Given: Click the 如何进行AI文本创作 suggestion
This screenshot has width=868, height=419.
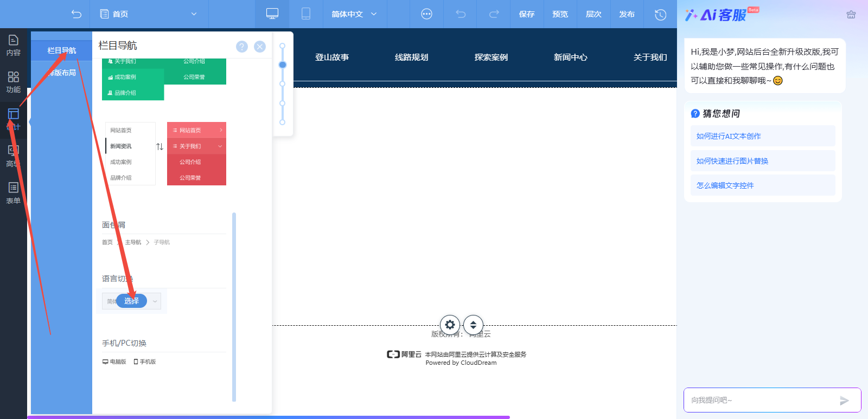Looking at the screenshot, I should click(x=763, y=136).
